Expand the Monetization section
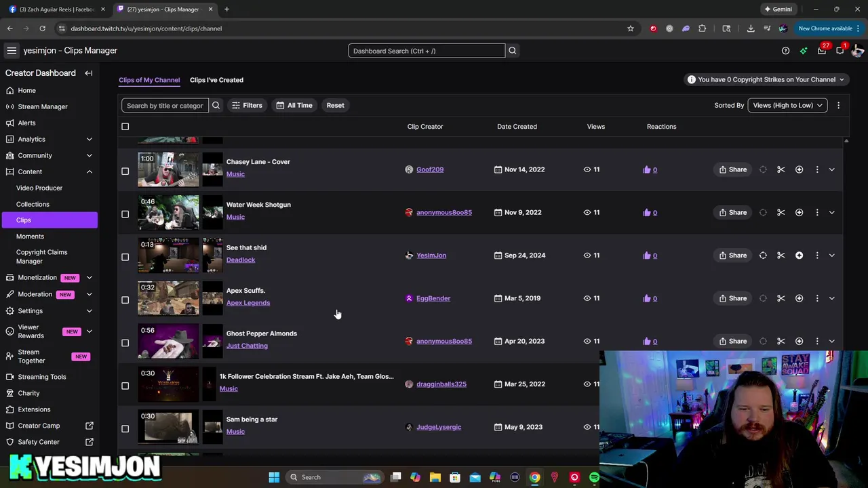This screenshot has height=488, width=868. pyautogui.click(x=89, y=277)
